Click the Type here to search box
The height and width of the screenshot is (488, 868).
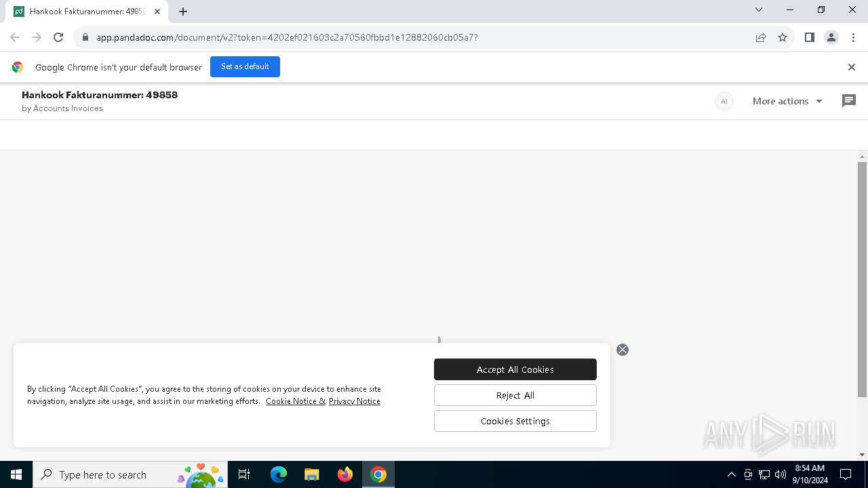click(x=129, y=474)
